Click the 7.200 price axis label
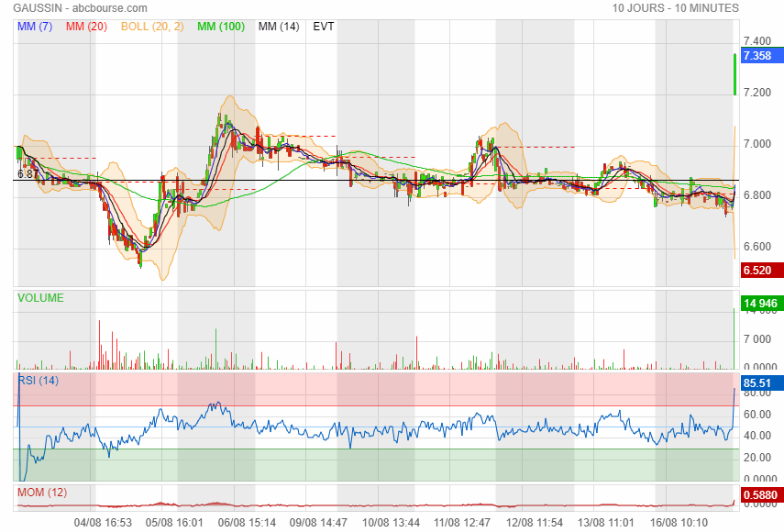784x532 pixels. (x=757, y=93)
